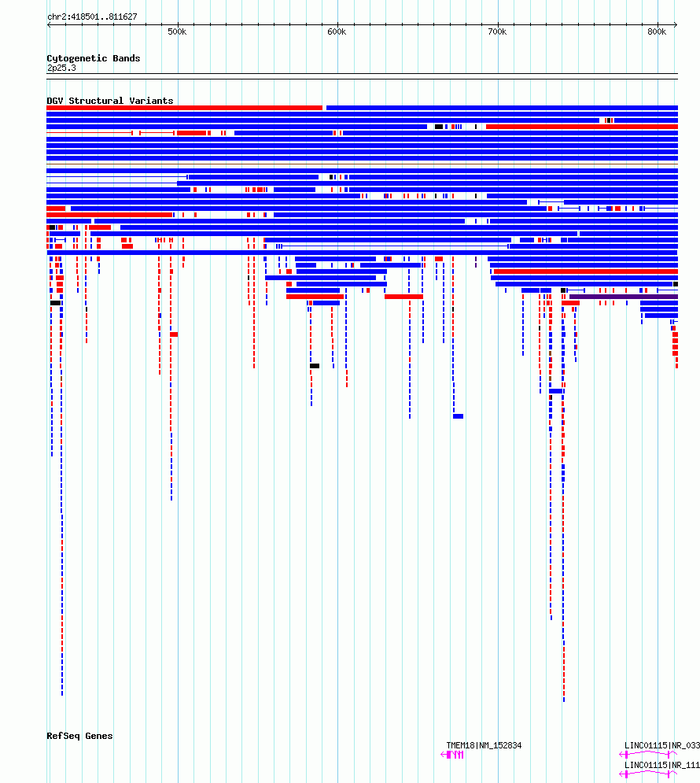Click the cytogenetic band 2p25.3 bar

pyautogui.click(x=363, y=76)
